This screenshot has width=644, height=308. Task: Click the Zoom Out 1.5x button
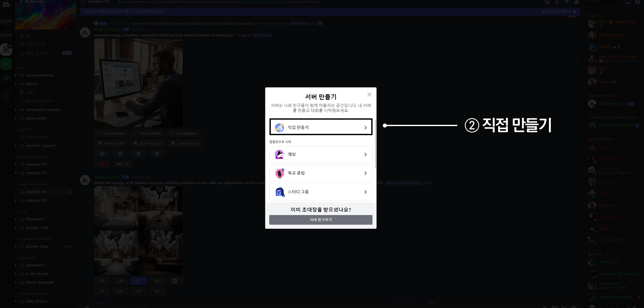click(148, 143)
